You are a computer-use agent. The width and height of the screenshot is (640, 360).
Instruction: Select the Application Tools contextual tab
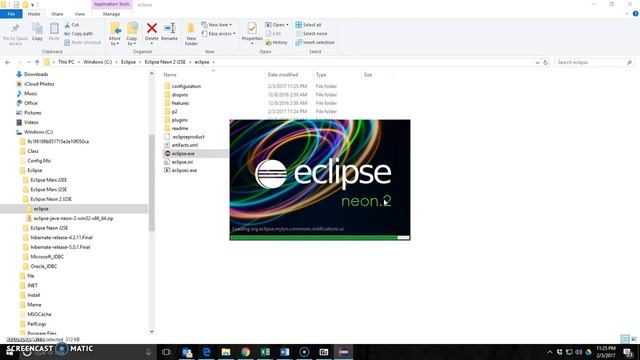tap(111, 4)
